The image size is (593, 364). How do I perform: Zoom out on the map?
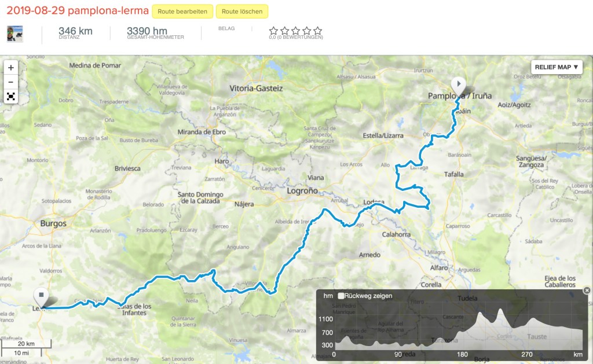(x=11, y=82)
